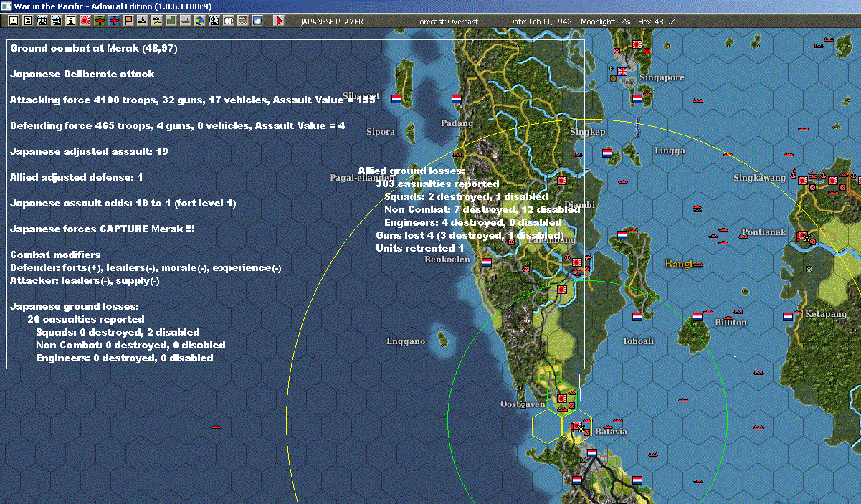Viewport: 861px width, 504px height.
Task: Click the Lingga island label
Action: (x=670, y=151)
